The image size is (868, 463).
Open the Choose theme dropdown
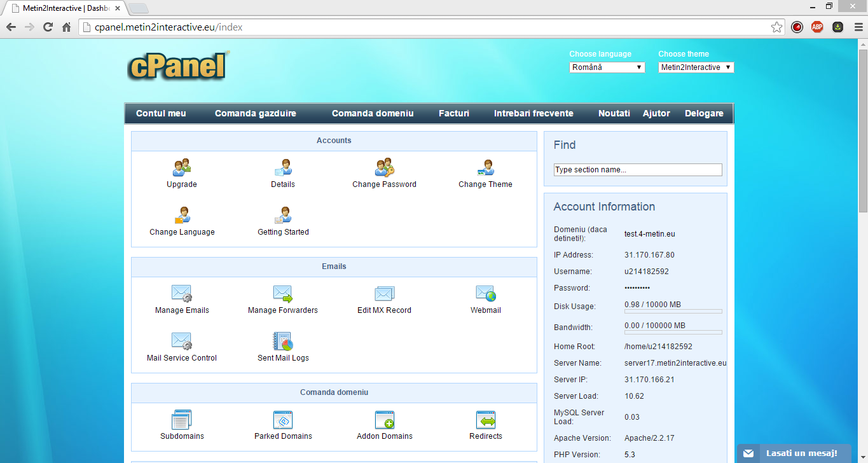coord(696,67)
